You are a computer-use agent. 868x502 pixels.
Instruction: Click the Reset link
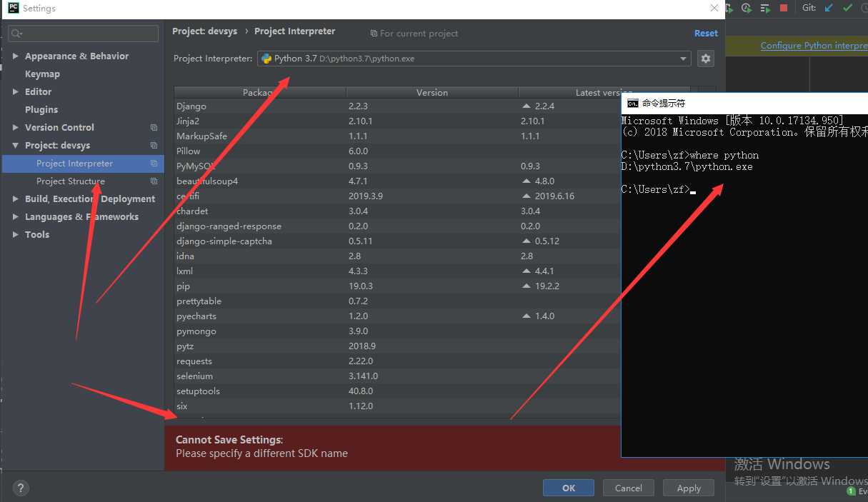(x=706, y=33)
